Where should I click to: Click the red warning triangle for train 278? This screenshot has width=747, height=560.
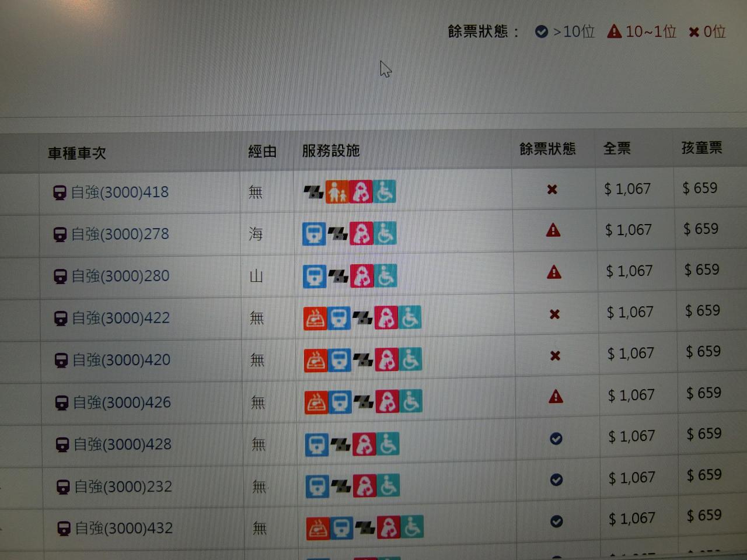coord(553,231)
